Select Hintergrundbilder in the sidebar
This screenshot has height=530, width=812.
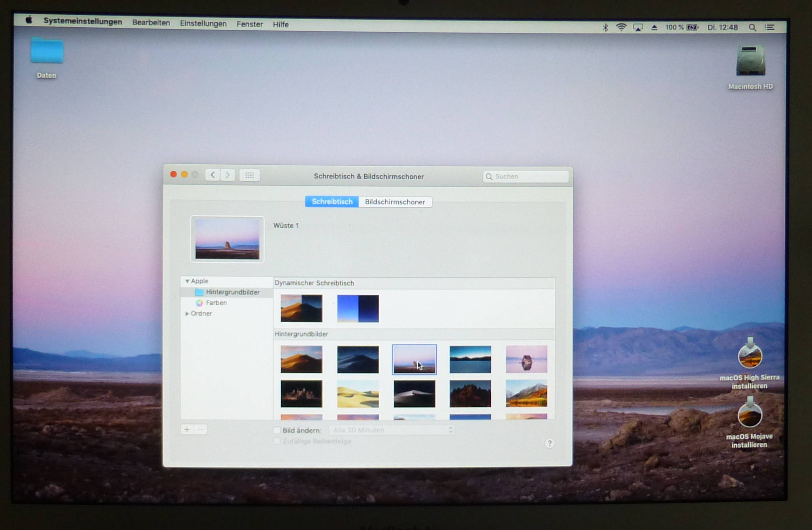(x=232, y=292)
